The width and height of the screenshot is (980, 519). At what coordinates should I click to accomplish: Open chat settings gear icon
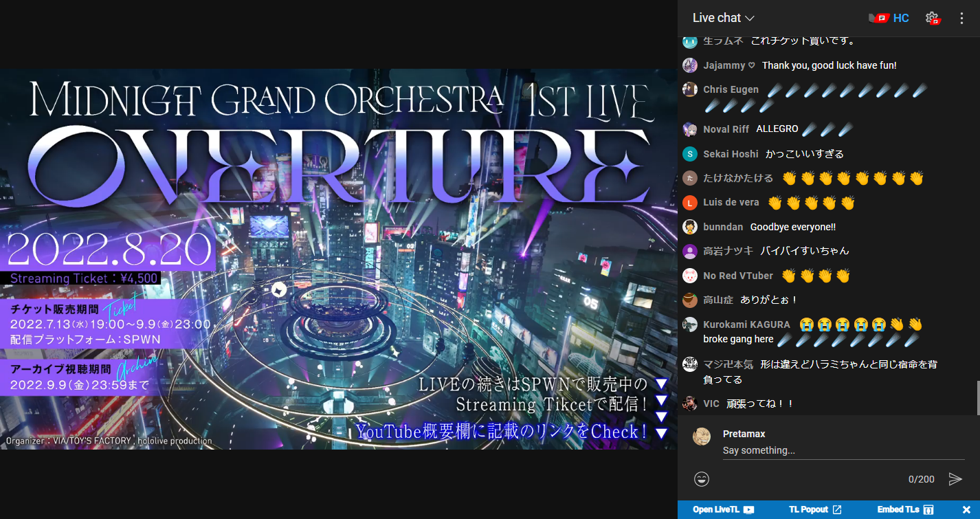point(932,18)
